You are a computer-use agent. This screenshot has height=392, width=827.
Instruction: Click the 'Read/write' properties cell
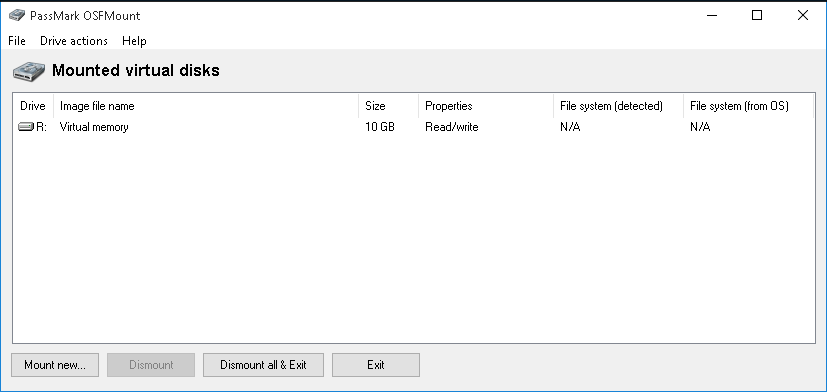[x=451, y=127]
